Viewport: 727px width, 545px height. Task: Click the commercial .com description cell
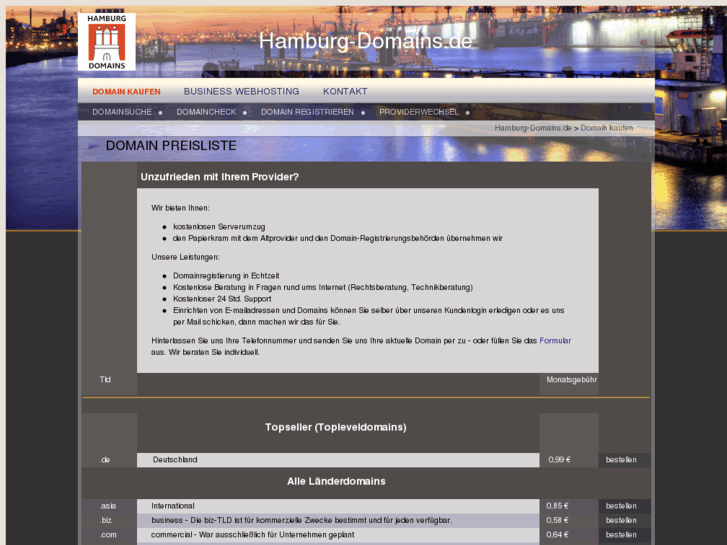[x=338, y=534]
